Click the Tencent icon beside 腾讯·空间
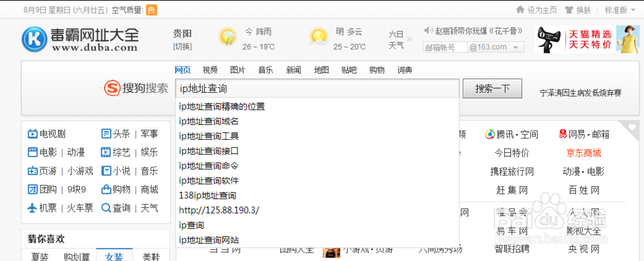Viewport: 644px width, 261px height. pos(490,135)
